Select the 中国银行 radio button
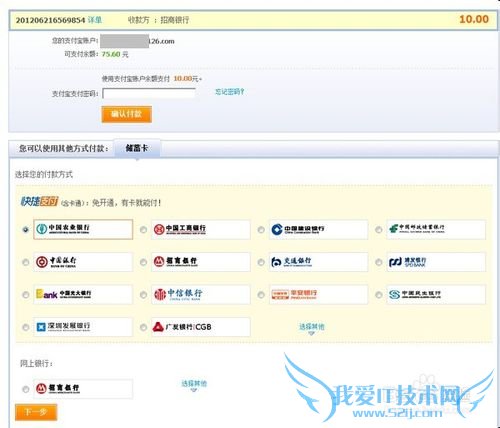This screenshot has height=428, width=500. pyautogui.click(x=26, y=262)
